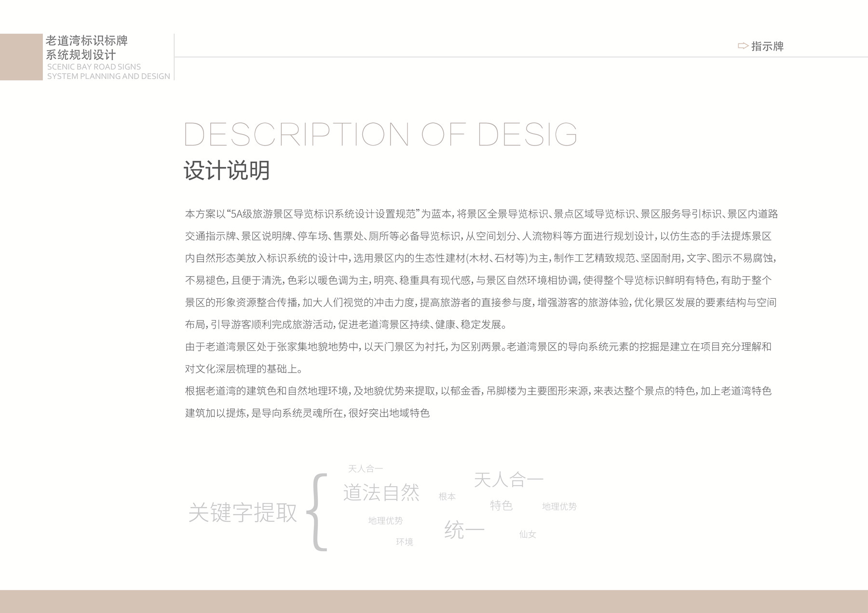Click the 根本 keyword
868x613 pixels.
pyautogui.click(x=447, y=496)
